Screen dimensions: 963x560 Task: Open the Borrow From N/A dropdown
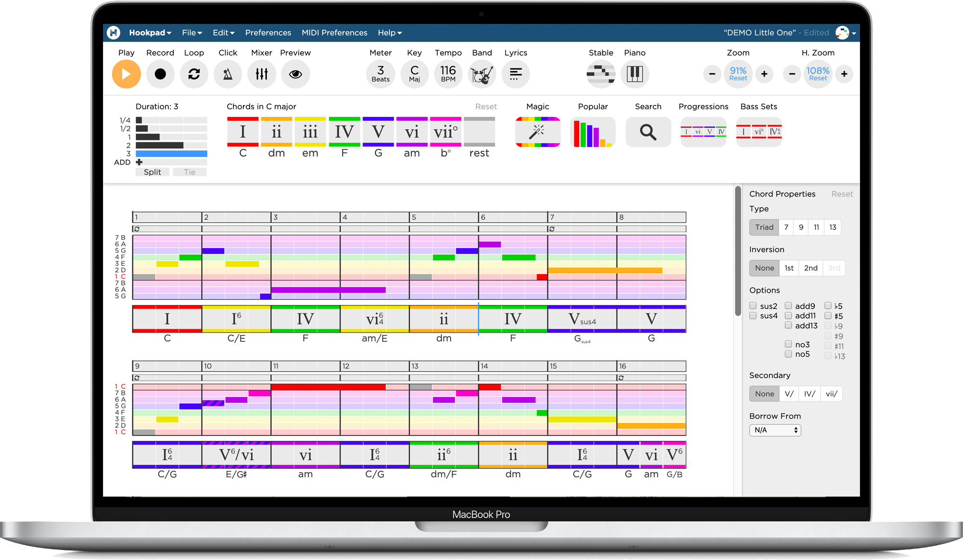pos(775,430)
